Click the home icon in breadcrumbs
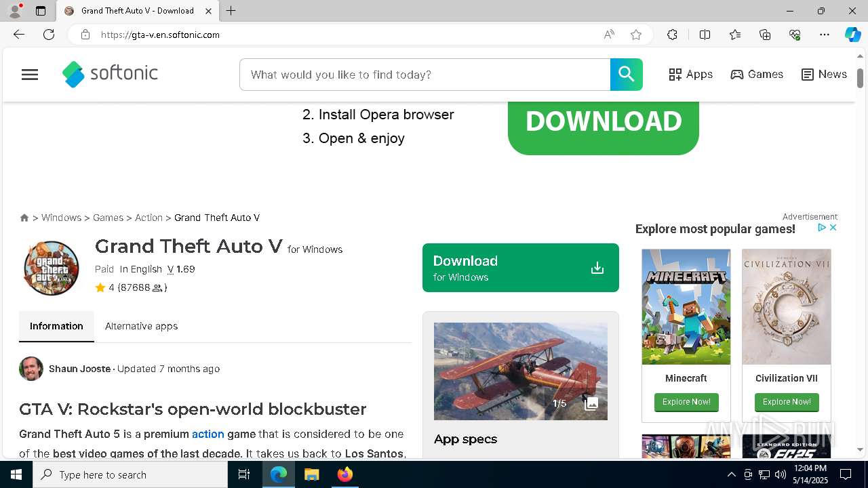Screen dimensions: 868x488 click(x=24, y=218)
